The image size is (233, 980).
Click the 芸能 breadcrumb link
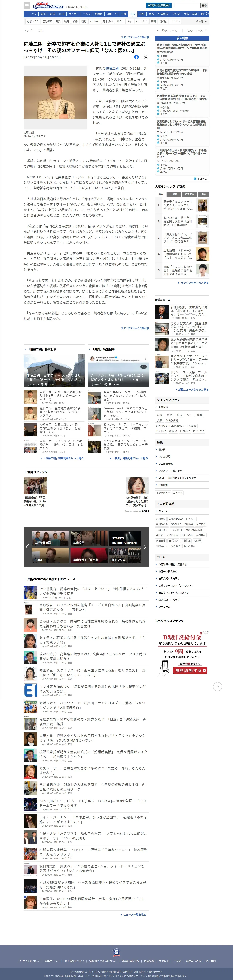pos(41,30)
